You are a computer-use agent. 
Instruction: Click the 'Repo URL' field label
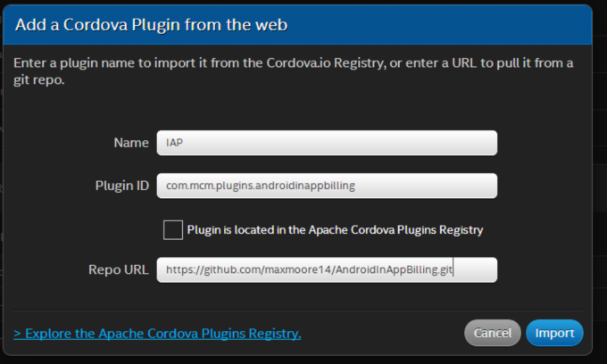(x=119, y=269)
